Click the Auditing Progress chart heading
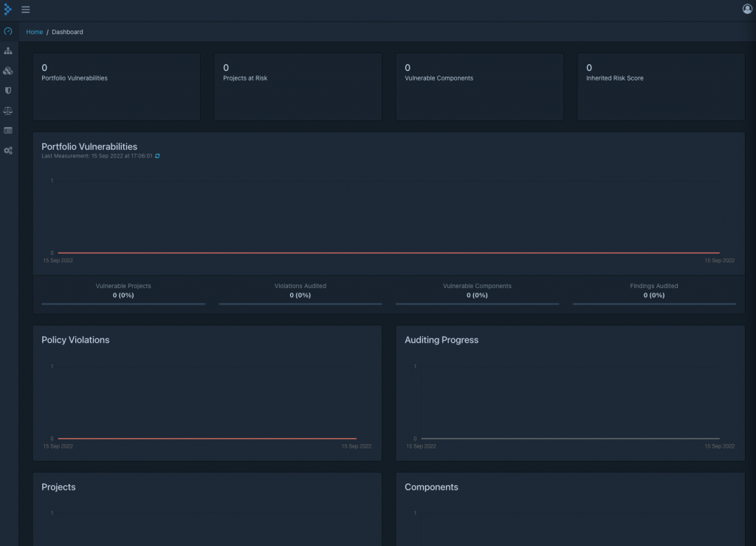 [441, 340]
